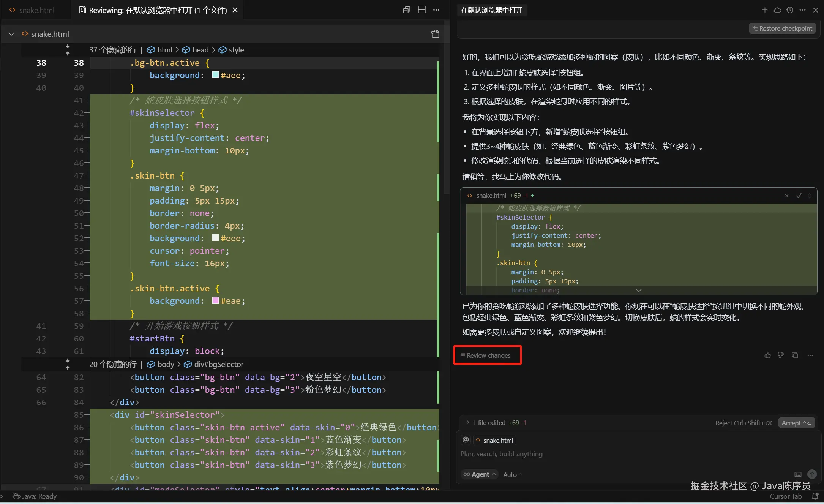Open the Agent mode dropdown

click(x=480, y=474)
